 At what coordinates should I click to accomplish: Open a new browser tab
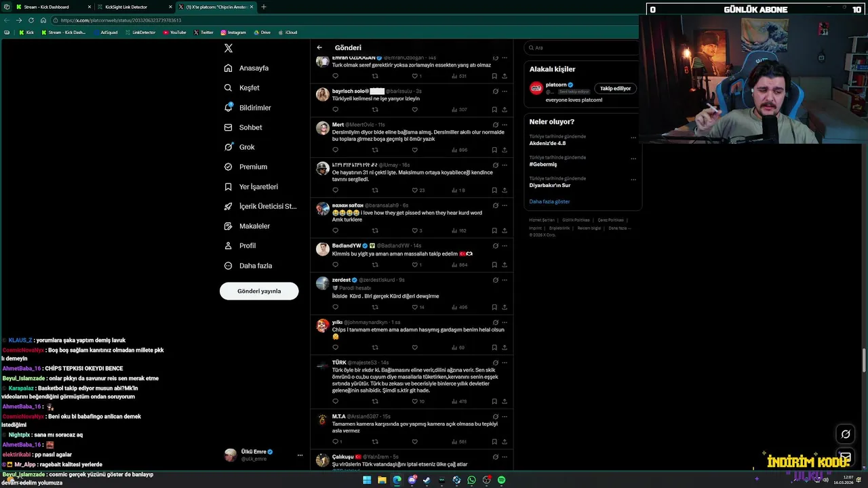coord(264,7)
